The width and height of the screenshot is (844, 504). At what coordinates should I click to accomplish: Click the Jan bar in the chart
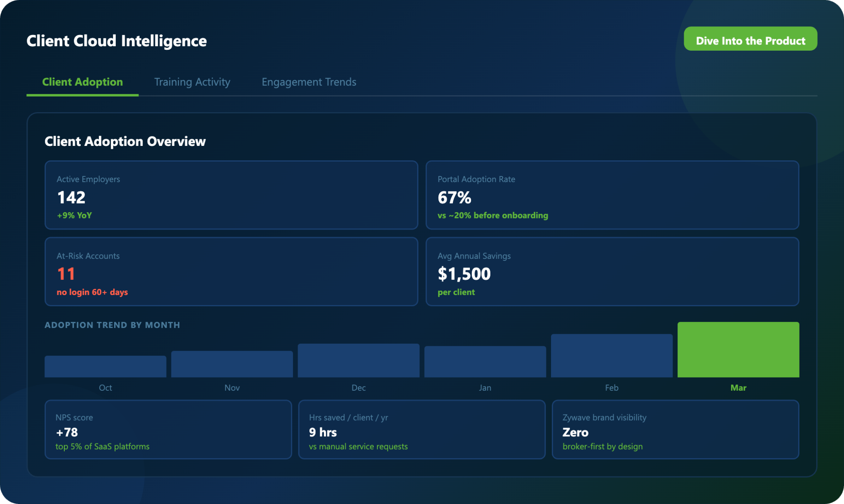pyautogui.click(x=485, y=362)
